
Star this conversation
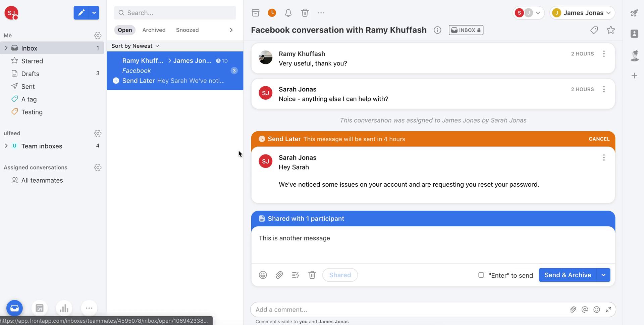(611, 30)
